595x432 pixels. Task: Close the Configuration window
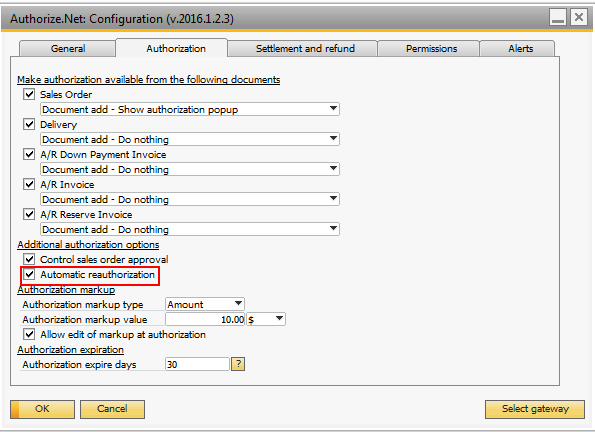pyautogui.click(x=579, y=17)
